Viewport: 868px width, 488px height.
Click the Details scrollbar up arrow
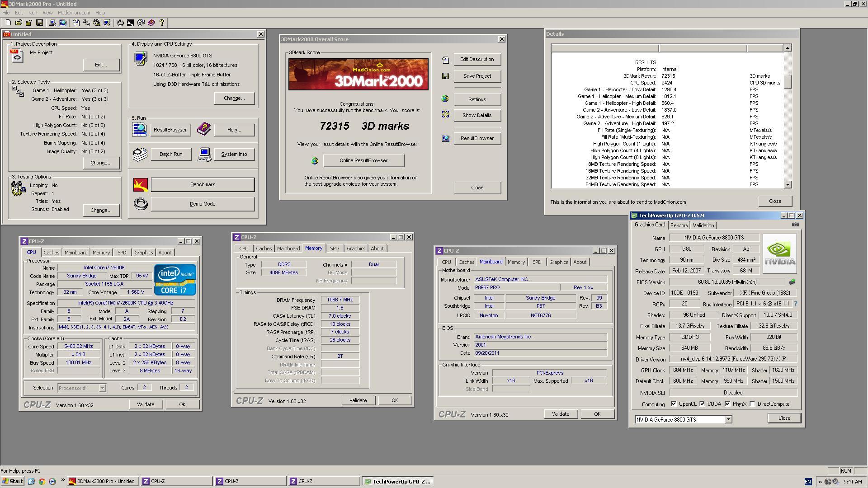(x=788, y=48)
